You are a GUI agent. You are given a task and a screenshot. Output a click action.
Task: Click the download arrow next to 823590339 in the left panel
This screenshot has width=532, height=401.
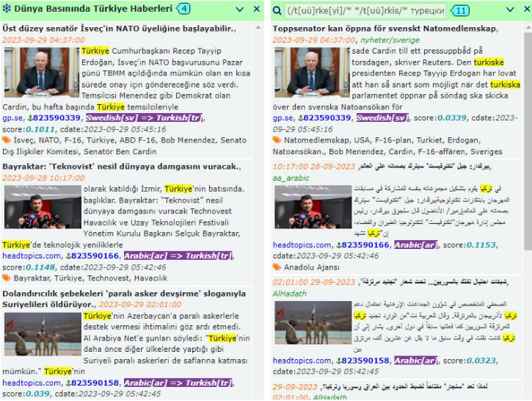[x=29, y=118]
